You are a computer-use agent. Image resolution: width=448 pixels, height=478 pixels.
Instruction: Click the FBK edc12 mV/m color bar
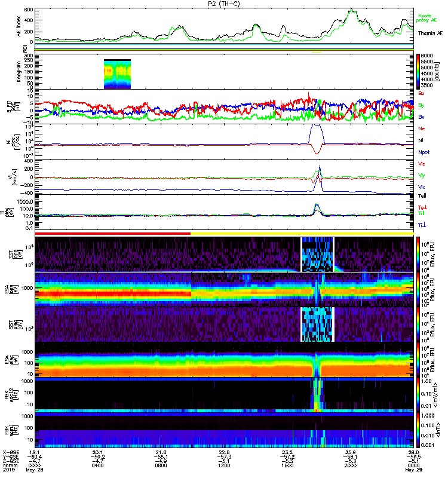pos(418,395)
